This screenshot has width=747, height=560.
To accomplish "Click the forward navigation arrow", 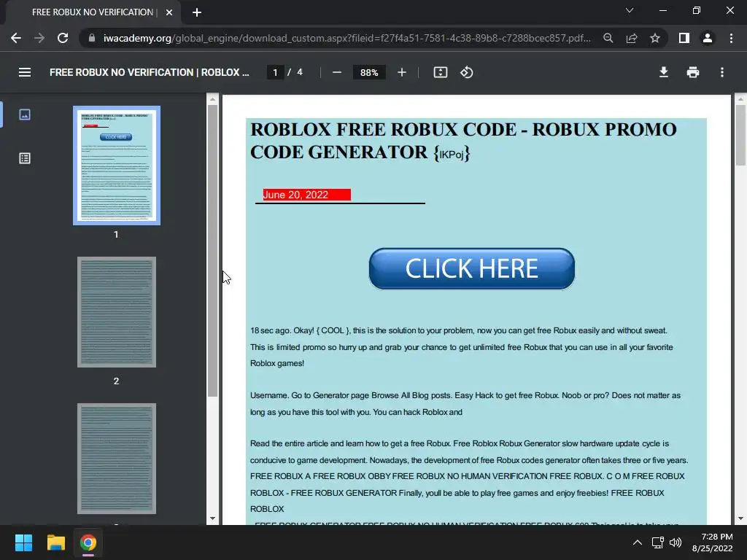I will [x=39, y=38].
